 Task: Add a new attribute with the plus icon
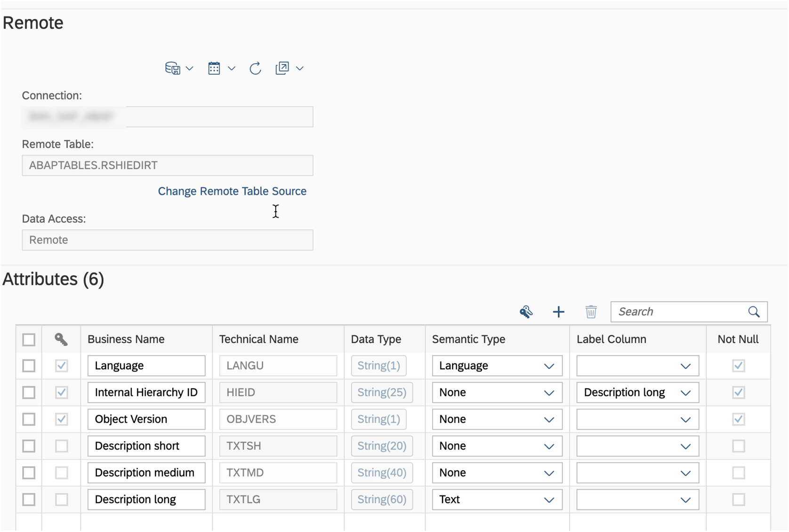558,312
